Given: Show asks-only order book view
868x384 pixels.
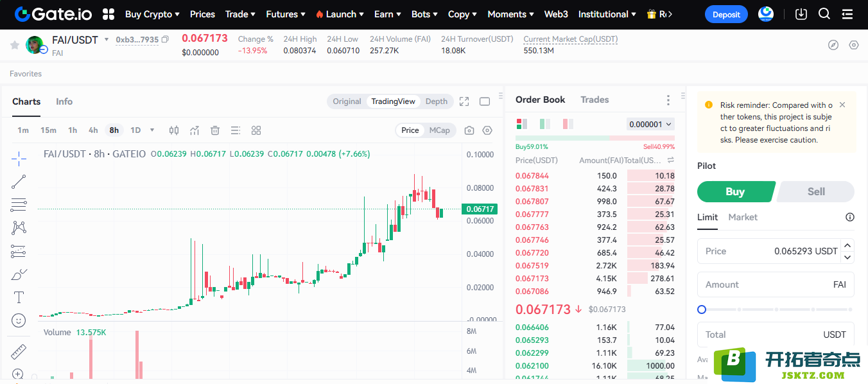Looking at the screenshot, I should 568,124.
